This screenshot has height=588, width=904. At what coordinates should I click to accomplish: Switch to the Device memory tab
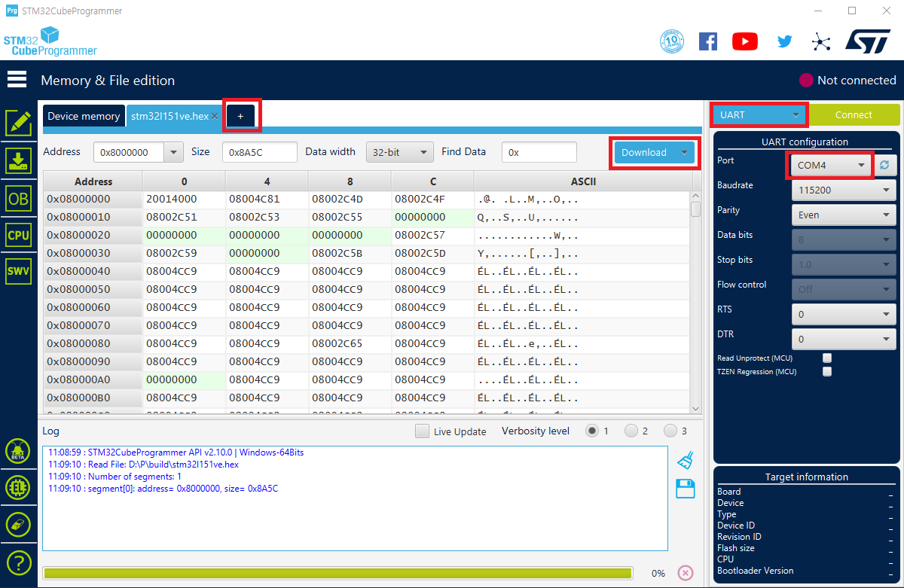coord(84,116)
